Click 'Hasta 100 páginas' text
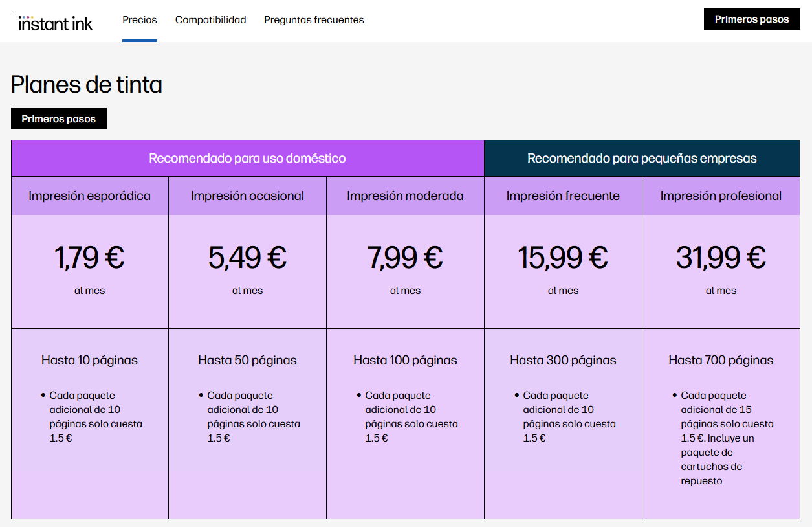Image resolution: width=812 pixels, height=527 pixels. (x=405, y=361)
